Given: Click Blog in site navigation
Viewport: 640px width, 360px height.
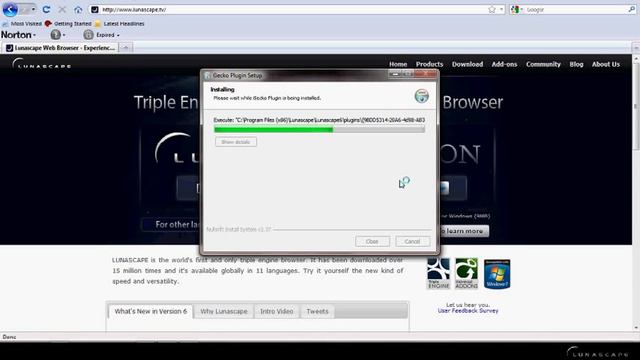Looking at the screenshot, I should (x=576, y=64).
